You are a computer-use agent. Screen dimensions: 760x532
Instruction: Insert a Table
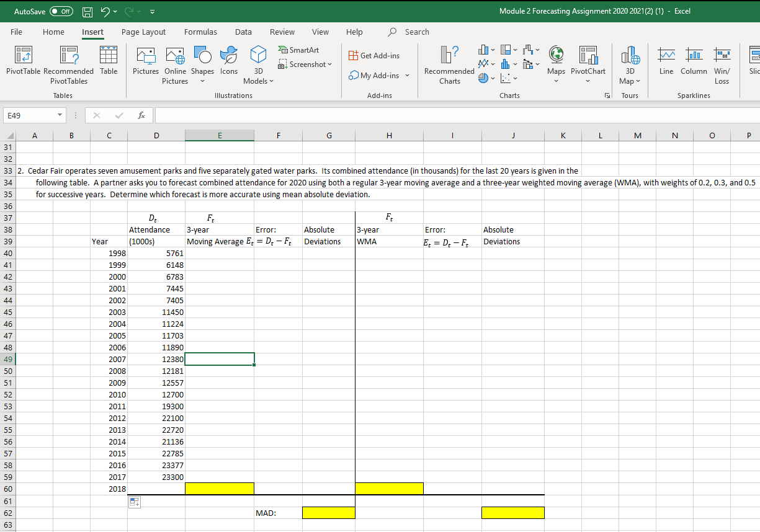tap(109, 62)
